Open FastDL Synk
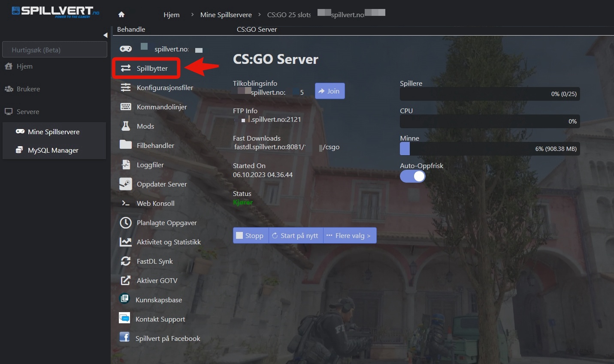Screen dimensions: 614x364 tap(155, 262)
